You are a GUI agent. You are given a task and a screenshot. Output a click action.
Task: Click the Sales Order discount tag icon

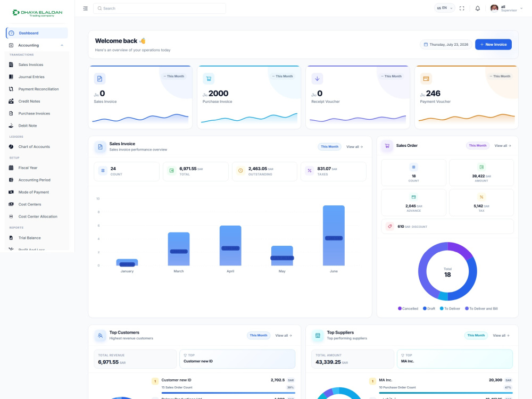click(x=390, y=226)
